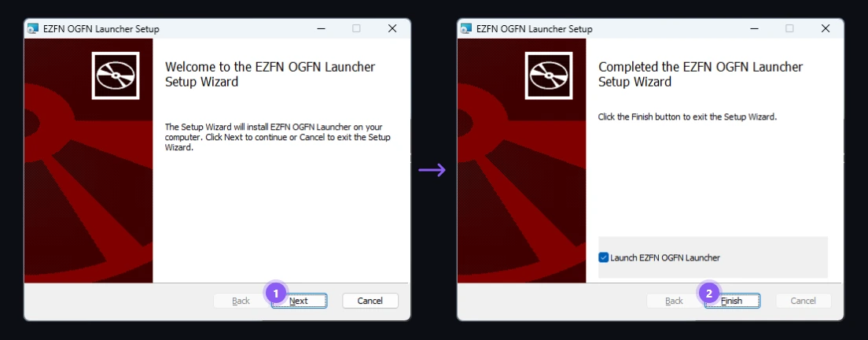
Task: Click Cancel in the Welcome setup window
Action: 370,301
